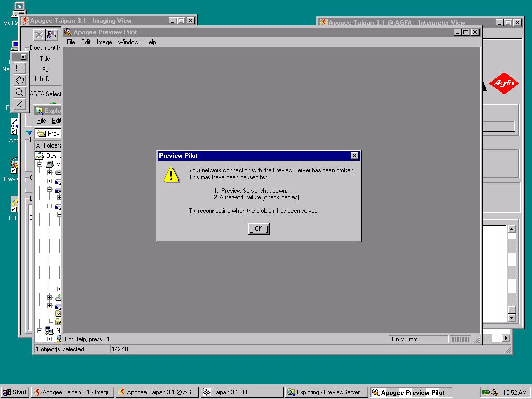Viewport: 532px width, 399px height.
Task: Click OK to dismiss the warning dialog
Action: [259, 229]
